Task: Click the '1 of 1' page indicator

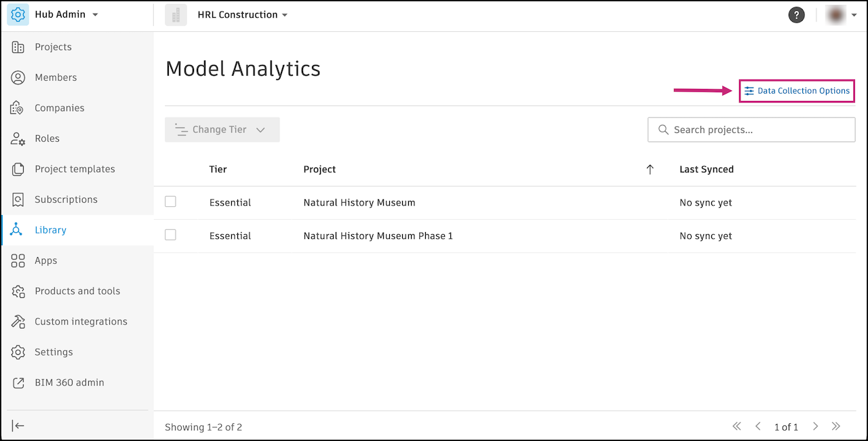Action: pyautogui.click(x=786, y=427)
